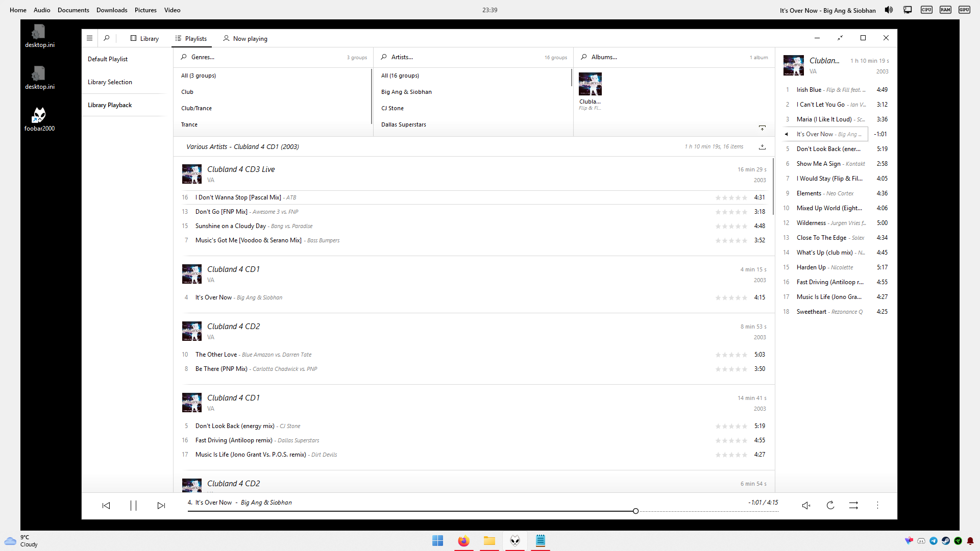Click the search magnifier in toolbar
980x551 pixels.
pos(107,38)
